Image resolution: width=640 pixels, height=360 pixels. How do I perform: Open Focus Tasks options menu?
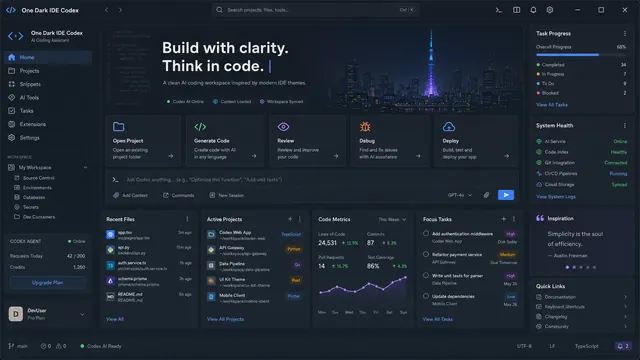pos(513,219)
